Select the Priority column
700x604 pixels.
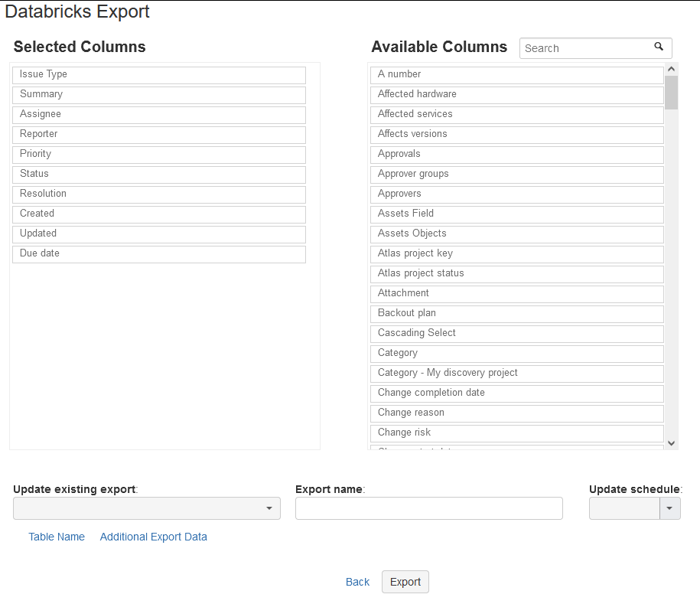(159, 155)
